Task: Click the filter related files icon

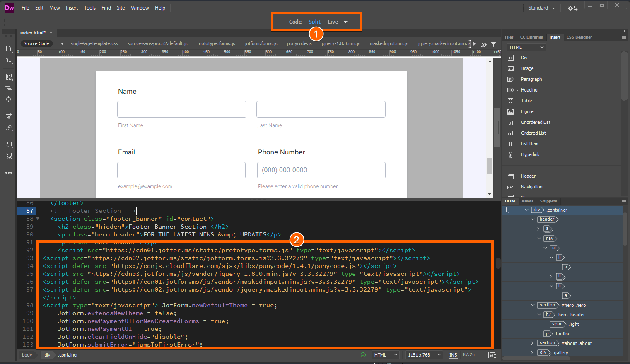Action: tap(493, 44)
